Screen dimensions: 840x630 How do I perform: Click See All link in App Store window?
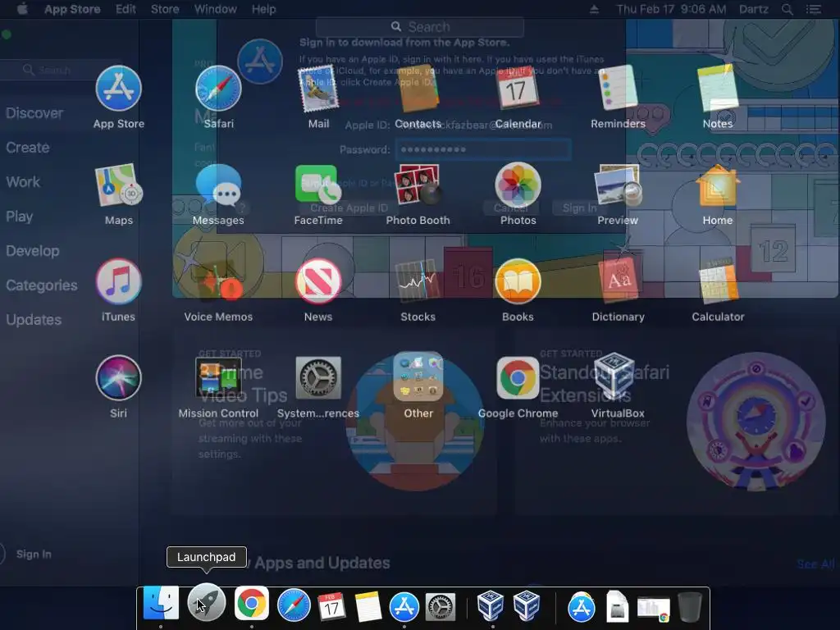[815, 564]
